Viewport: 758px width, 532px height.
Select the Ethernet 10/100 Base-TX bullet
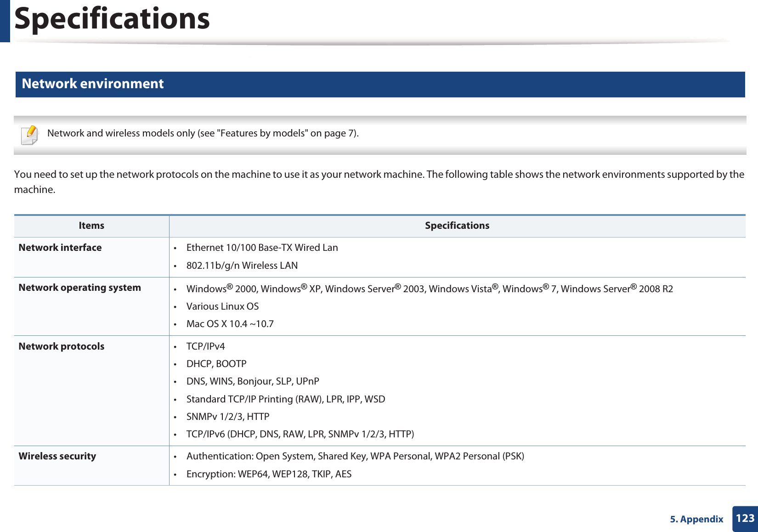pos(262,247)
